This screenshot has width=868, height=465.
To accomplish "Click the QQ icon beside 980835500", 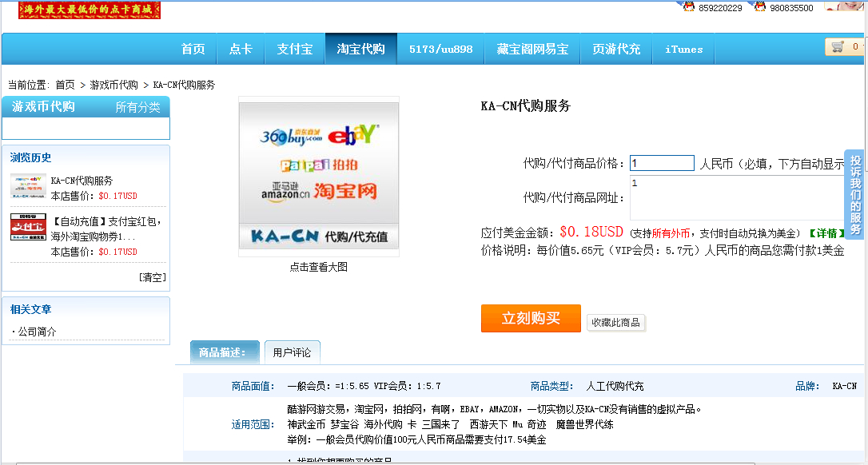I will [760, 6].
